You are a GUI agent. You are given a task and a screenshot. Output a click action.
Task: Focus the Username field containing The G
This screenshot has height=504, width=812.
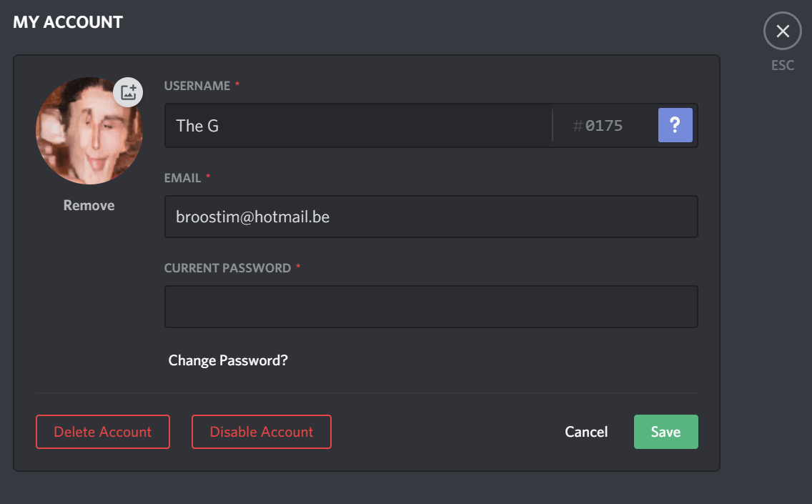357,126
